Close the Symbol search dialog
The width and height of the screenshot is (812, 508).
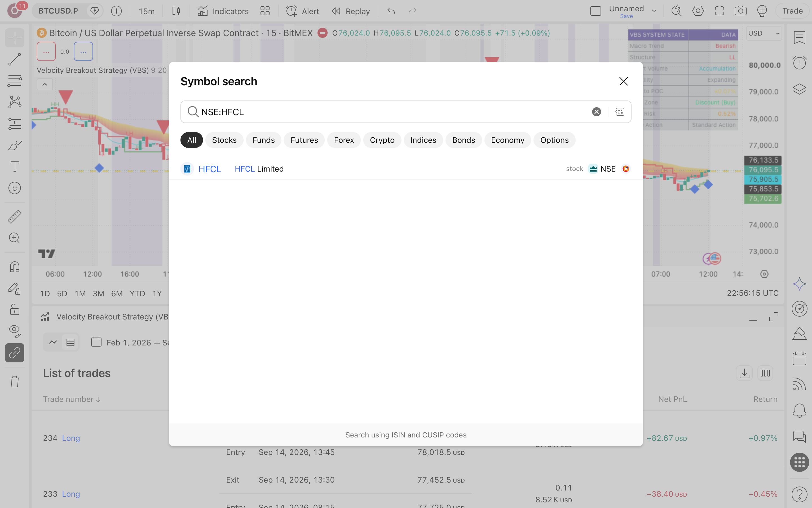(x=623, y=81)
